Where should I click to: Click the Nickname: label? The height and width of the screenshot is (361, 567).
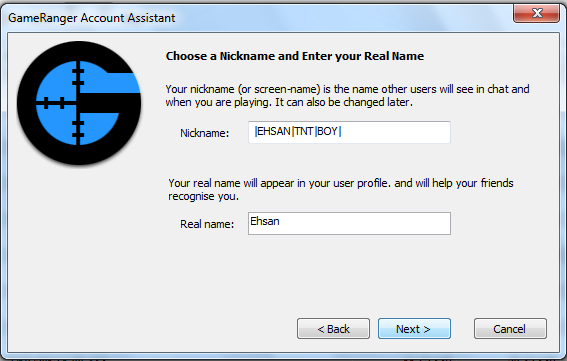click(x=205, y=133)
